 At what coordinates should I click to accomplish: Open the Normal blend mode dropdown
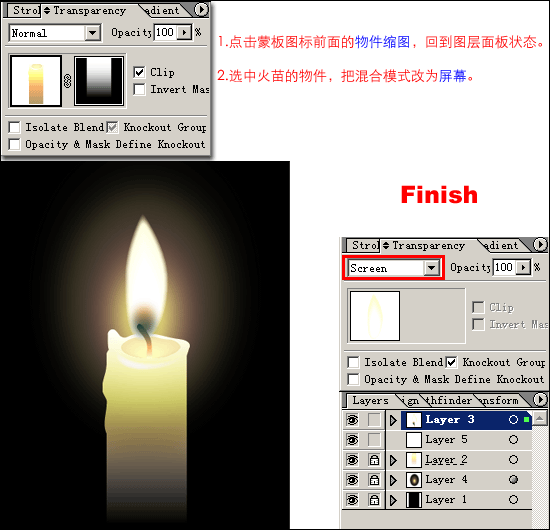[x=93, y=33]
